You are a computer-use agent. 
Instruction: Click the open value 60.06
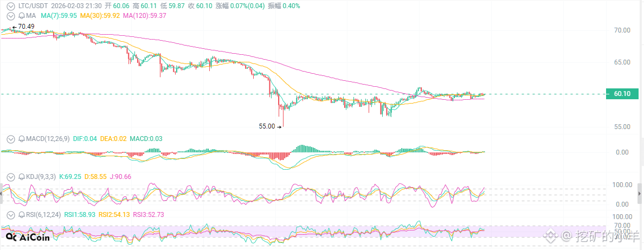pos(121,6)
